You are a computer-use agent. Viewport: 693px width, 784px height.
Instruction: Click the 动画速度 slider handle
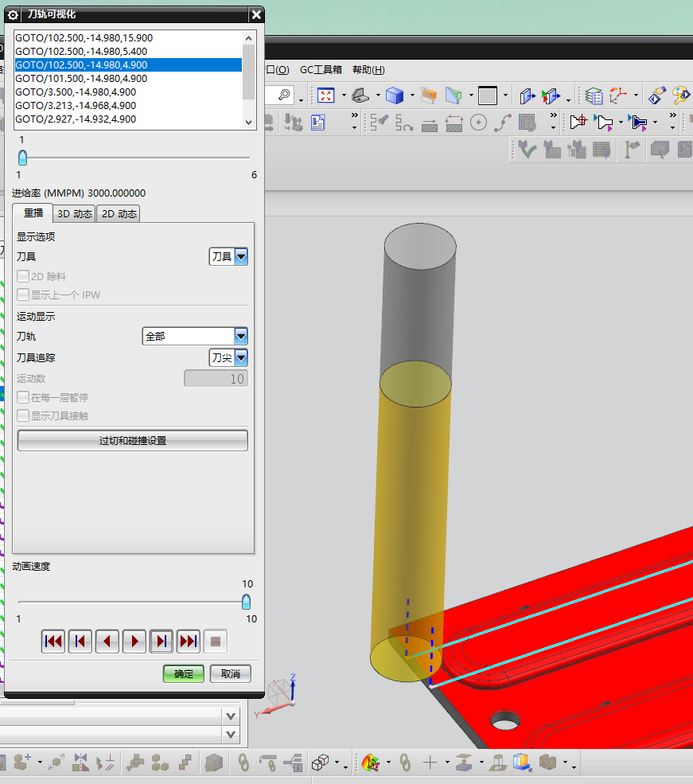point(246,602)
